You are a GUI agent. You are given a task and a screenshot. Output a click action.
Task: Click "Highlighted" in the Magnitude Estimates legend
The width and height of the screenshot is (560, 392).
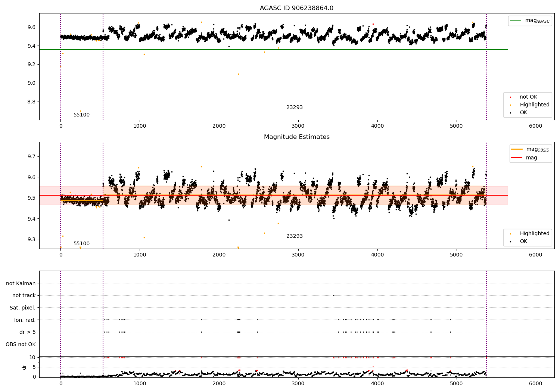point(534,234)
